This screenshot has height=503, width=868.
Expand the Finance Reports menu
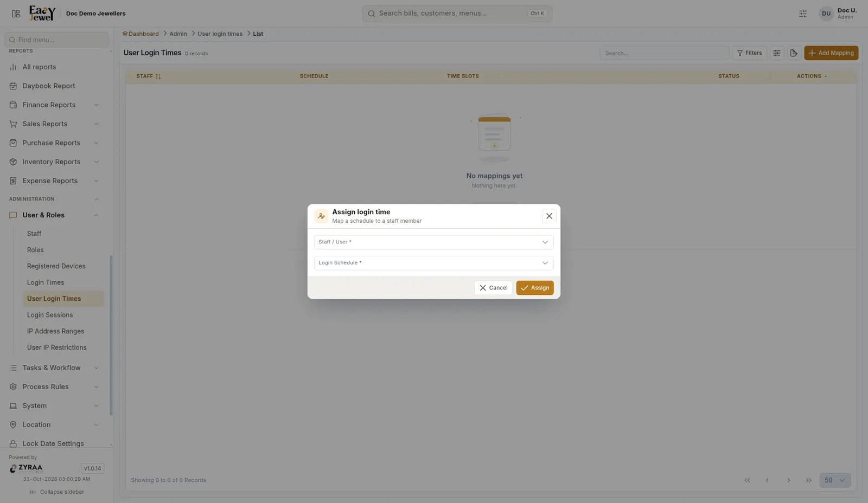(54, 105)
